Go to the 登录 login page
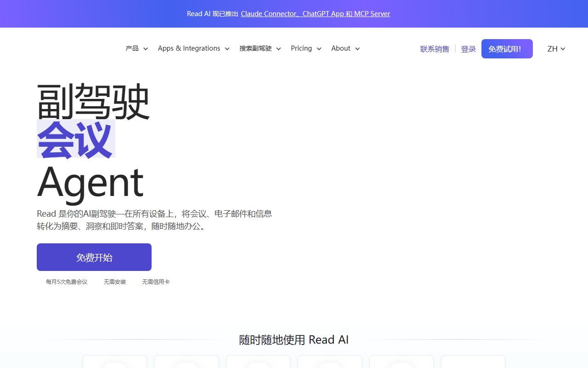Image resolution: width=588 pixels, height=368 pixels. [x=468, y=49]
